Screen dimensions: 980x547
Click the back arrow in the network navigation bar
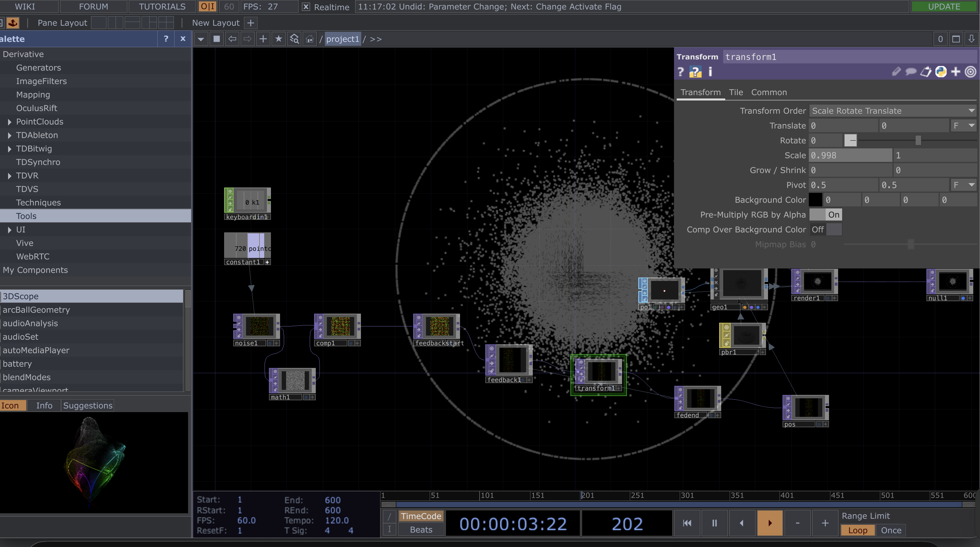232,39
